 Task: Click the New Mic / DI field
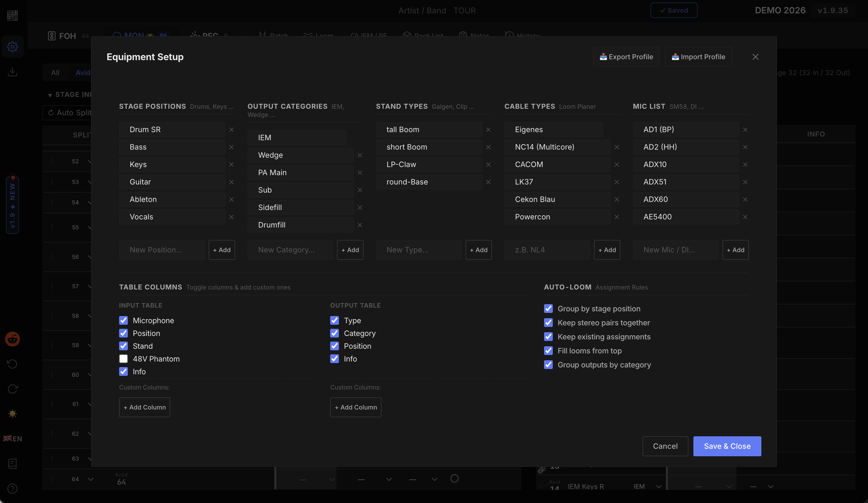tap(676, 250)
